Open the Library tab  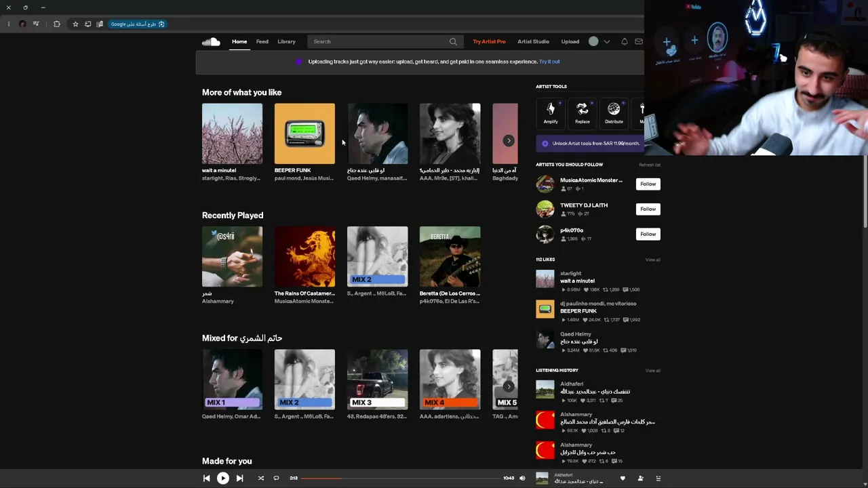pos(286,42)
